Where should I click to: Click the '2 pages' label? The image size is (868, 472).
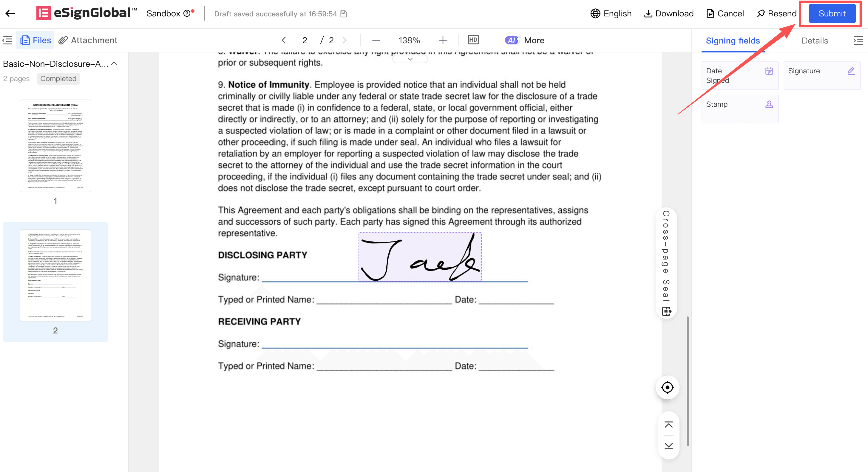(x=16, y=78)
